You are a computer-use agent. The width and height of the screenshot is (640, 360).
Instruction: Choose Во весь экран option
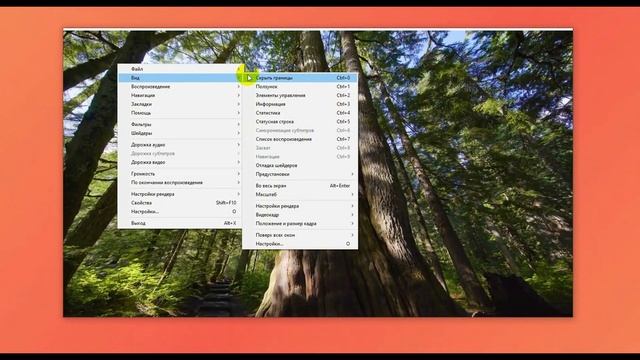coord(300,186)
